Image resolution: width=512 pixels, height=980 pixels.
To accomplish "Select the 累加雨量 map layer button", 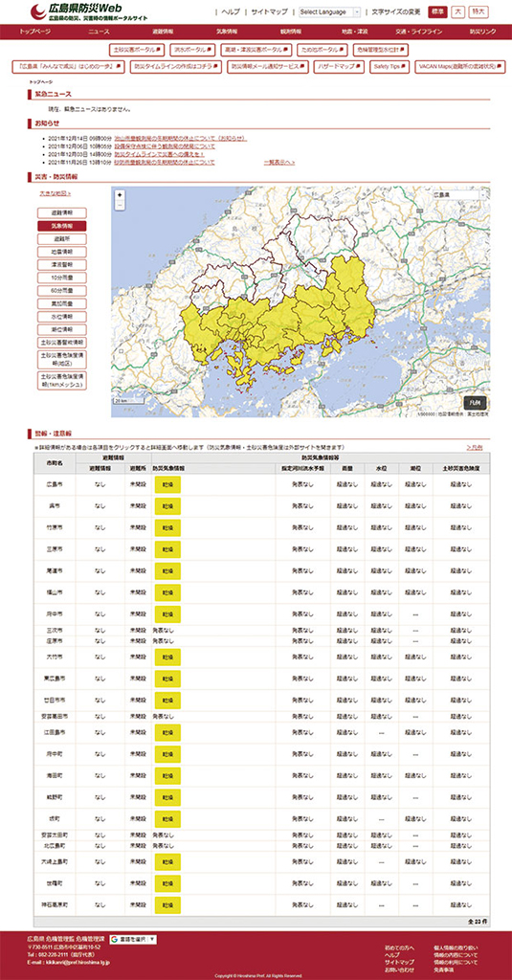I will [x=62, y=303].
